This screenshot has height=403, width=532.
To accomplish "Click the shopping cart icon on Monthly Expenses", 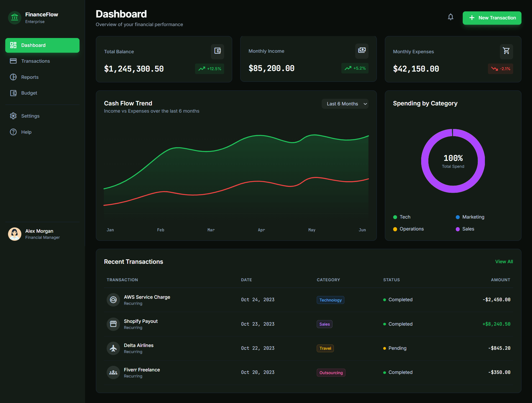I will [x=506, y=51].
